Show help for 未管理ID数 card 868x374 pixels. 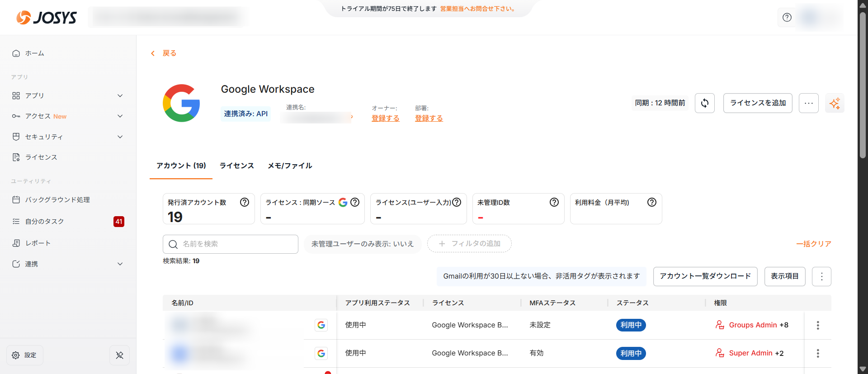pos(554,202)
